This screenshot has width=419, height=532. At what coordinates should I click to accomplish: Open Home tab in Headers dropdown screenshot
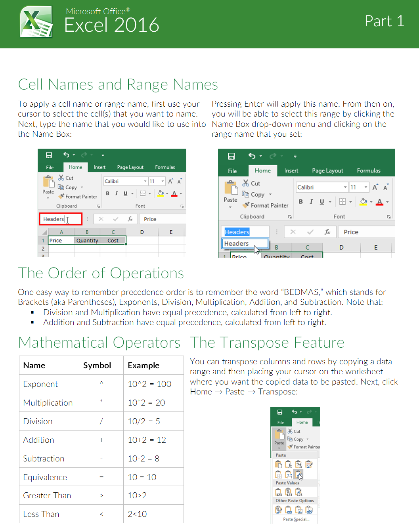coord(263,170)
